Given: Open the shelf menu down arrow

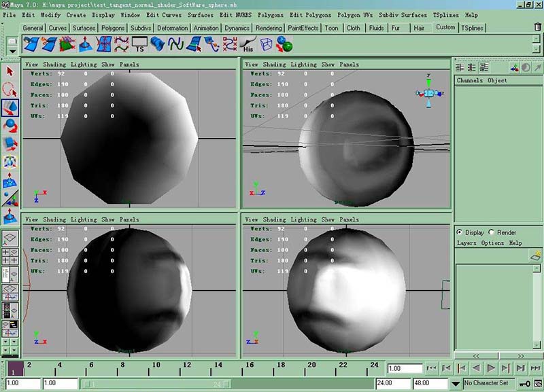Looking at the screenshot, I should 12,51.
